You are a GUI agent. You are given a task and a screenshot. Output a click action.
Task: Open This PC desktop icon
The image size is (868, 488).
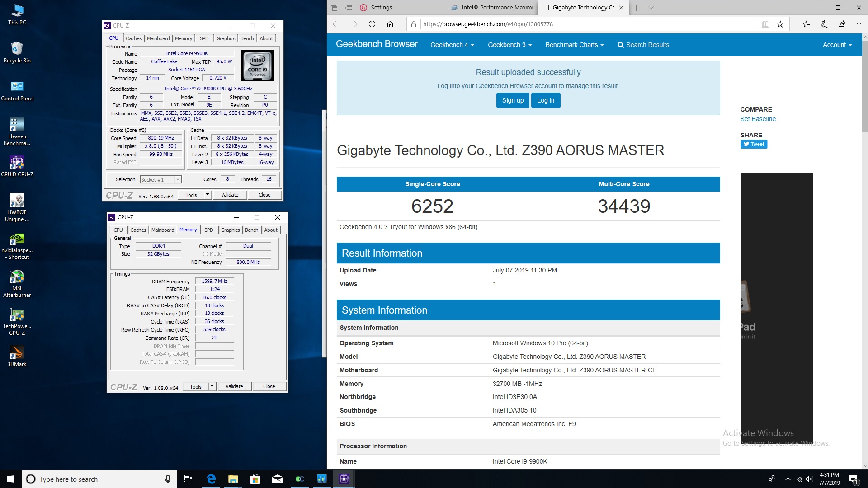17,14
